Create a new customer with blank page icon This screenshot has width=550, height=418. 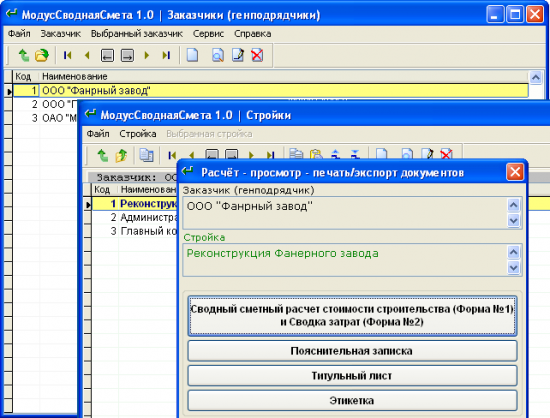[x=192, y=55]
